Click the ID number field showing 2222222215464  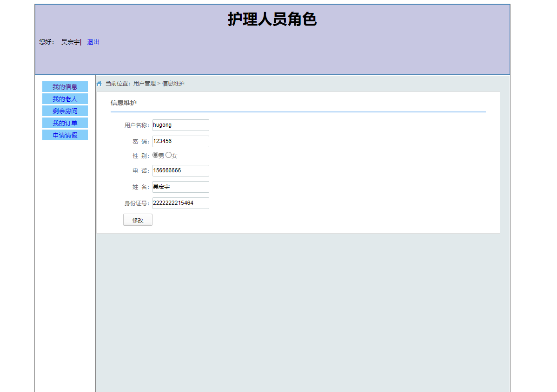click(180, 203)
